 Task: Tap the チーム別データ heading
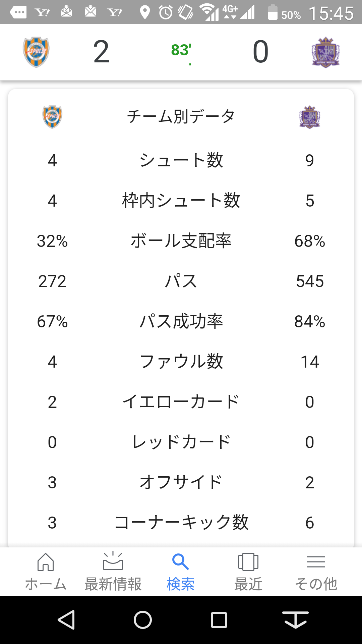tap(181, 116)
